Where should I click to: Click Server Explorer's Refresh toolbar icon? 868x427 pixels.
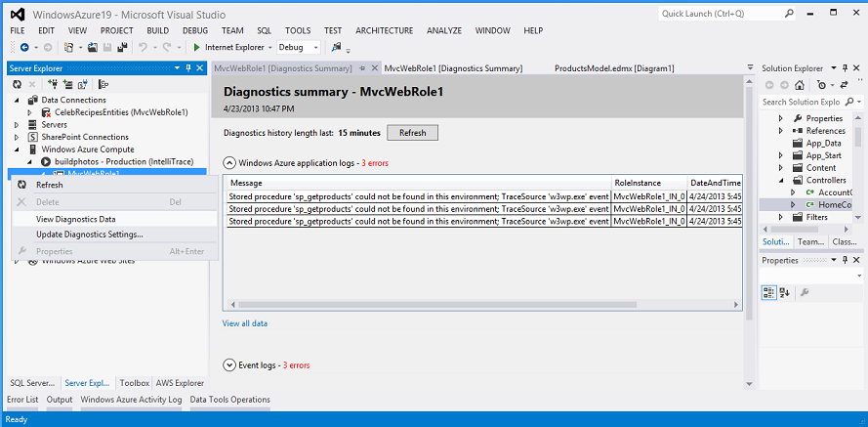(18, 84)
